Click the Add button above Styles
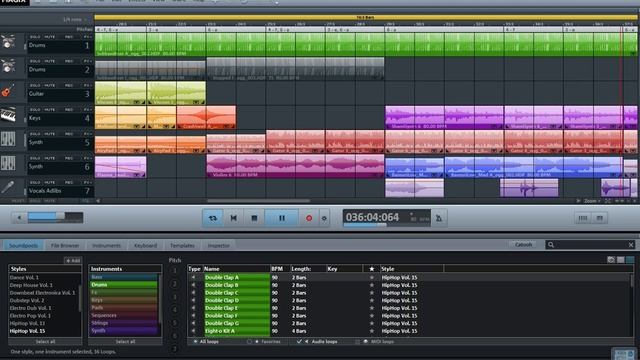Screen dimensions: 640x360 73,260
